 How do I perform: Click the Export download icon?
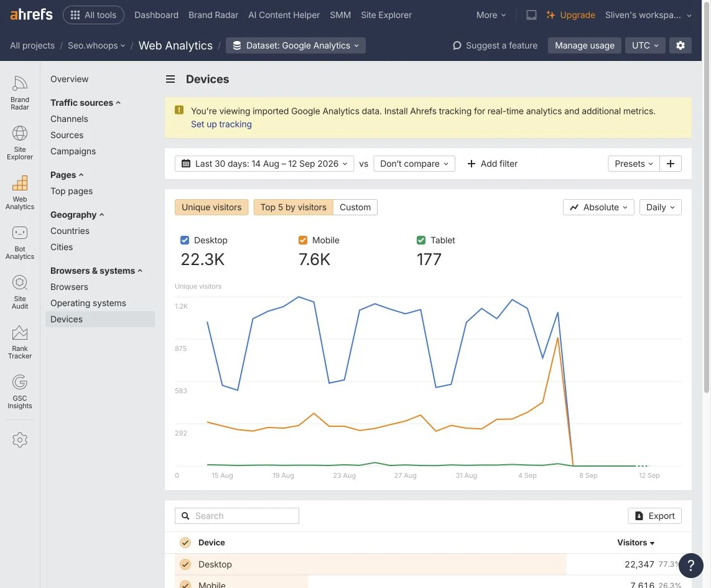pyautogui.click(x=639, y=516)
